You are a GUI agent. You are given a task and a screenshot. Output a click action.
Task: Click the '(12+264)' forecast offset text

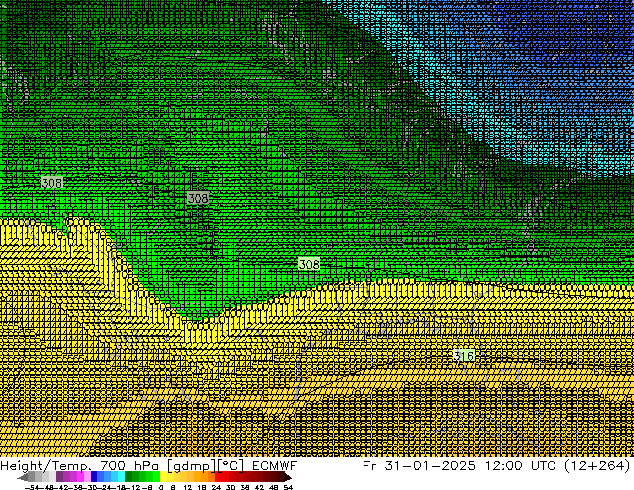[597, 466]
